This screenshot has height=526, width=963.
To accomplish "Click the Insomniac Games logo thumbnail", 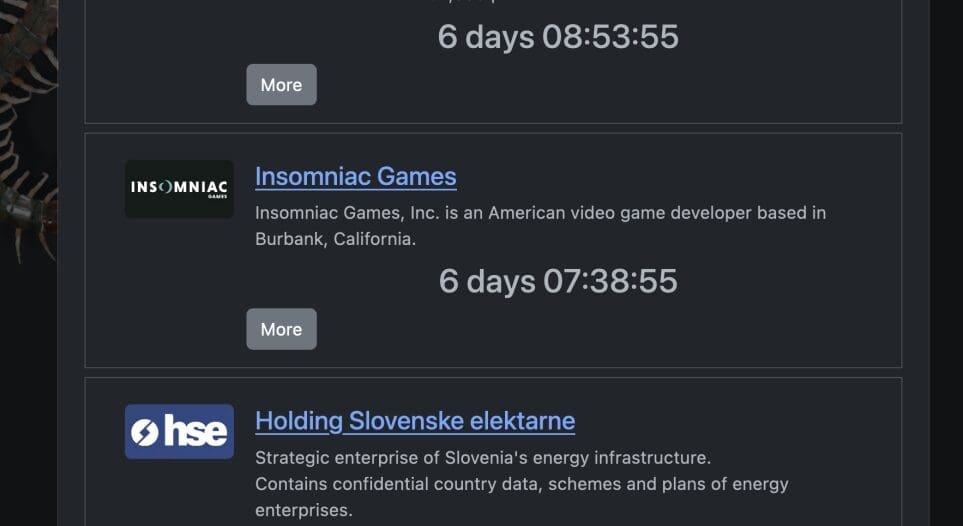I will click(x=179, y=189).
